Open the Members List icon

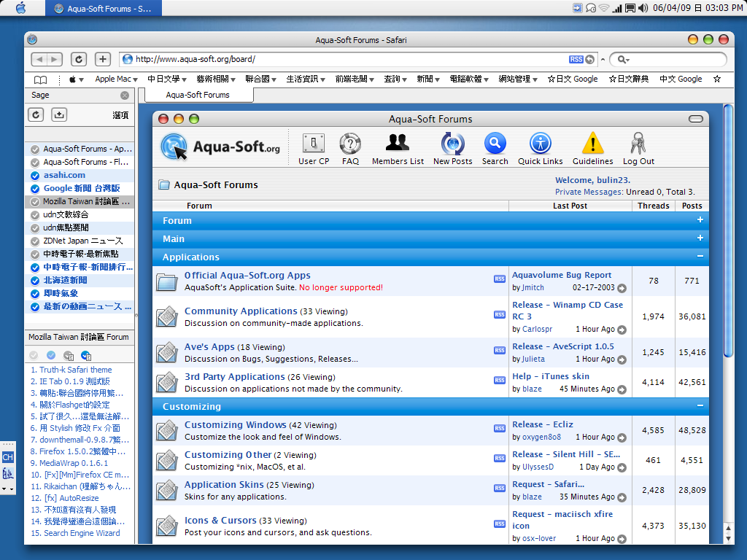pyautogui.click(x=398, y=143)
